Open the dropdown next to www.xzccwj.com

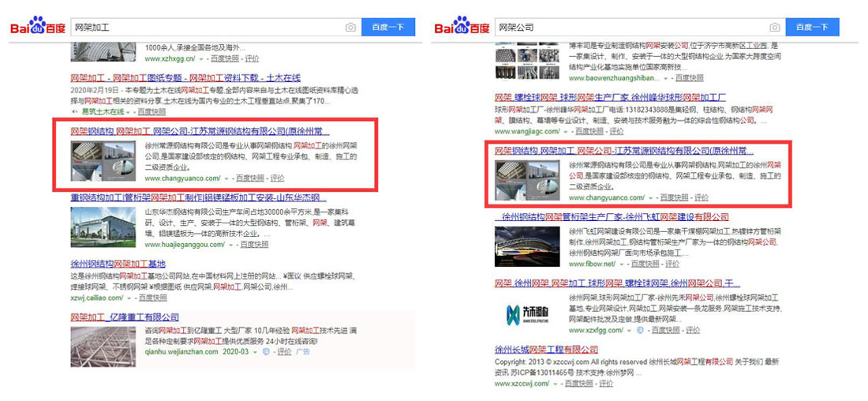point(557,384)
